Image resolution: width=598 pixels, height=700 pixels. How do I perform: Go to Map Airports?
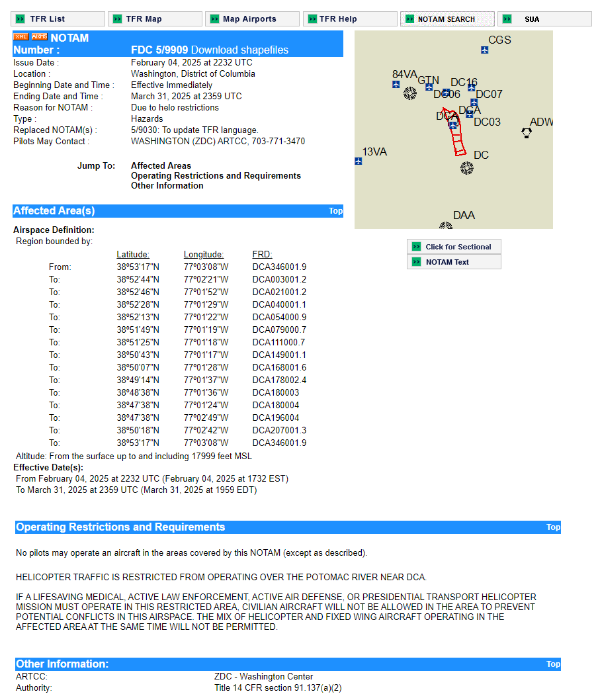[x=252, y=19]
